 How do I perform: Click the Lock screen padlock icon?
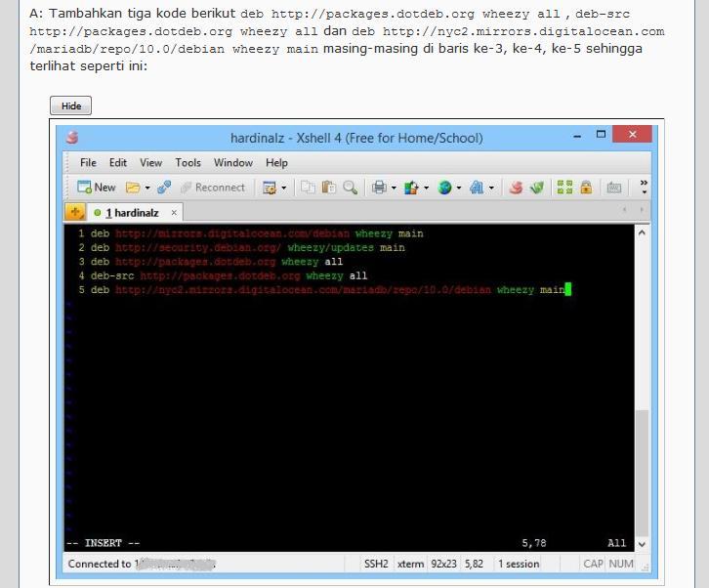pyautogui.click(x=586, y=187)
